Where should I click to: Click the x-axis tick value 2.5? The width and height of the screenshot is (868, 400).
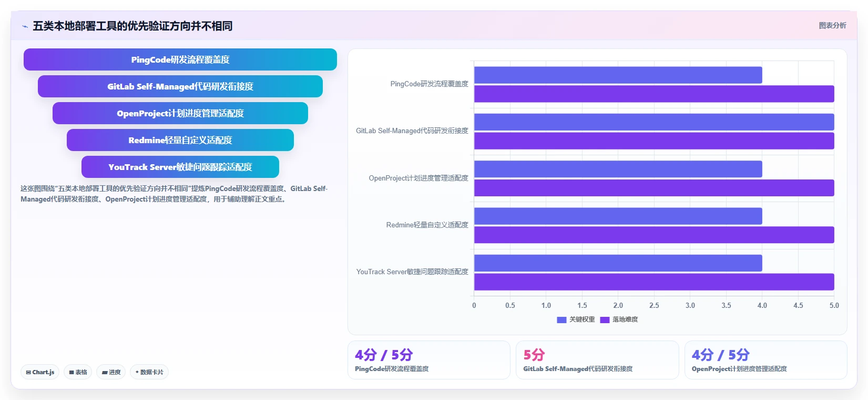pos(654,305)
